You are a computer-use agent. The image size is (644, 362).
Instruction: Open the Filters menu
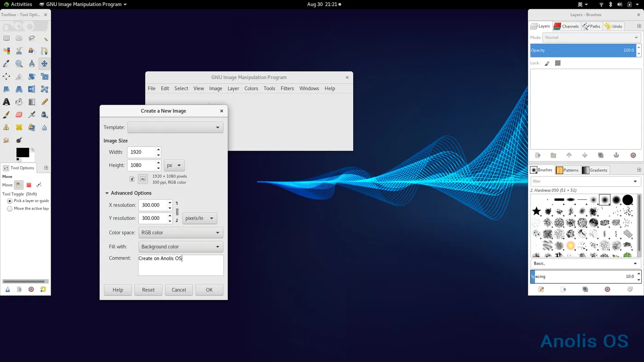[287, 88]
